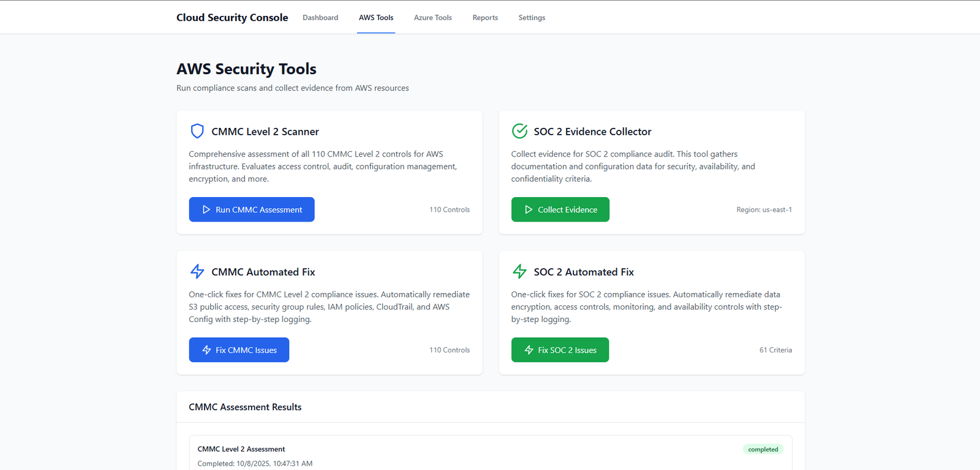Screen dimensions: 980x470
Task: Click the blue lightning bolt icon beside CMMC Automated Fix
Action: [197, 271]
